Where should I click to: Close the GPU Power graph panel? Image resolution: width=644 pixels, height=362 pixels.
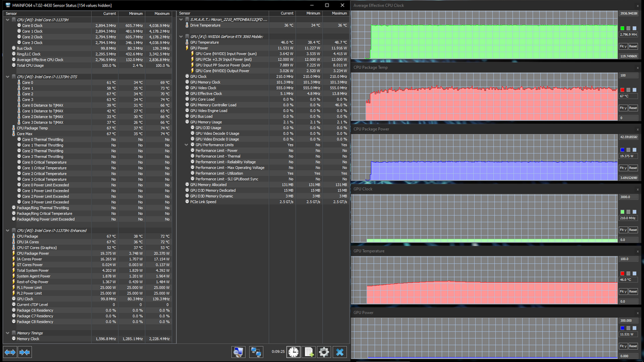(x=638, y=313)
